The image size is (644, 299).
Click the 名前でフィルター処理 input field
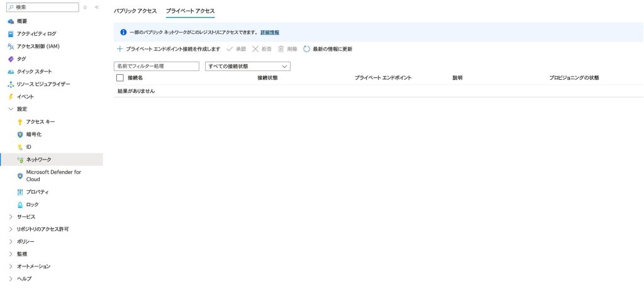pos(157,66)
